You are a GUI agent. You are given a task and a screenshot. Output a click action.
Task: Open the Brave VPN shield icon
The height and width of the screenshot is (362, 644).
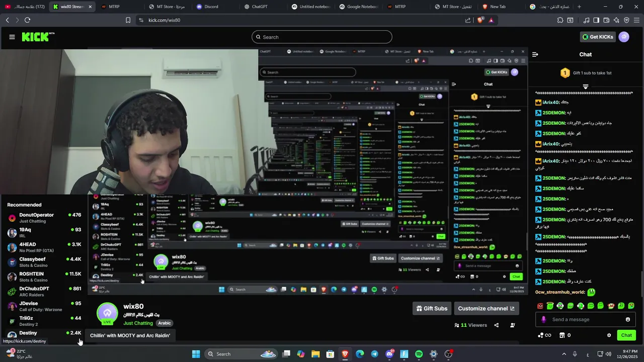(626, 20)
